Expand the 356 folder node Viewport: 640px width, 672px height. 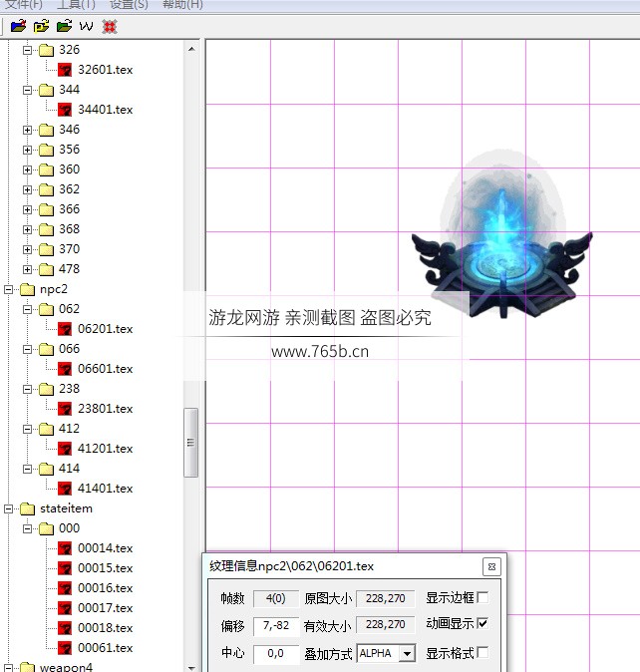coord(28,150)
